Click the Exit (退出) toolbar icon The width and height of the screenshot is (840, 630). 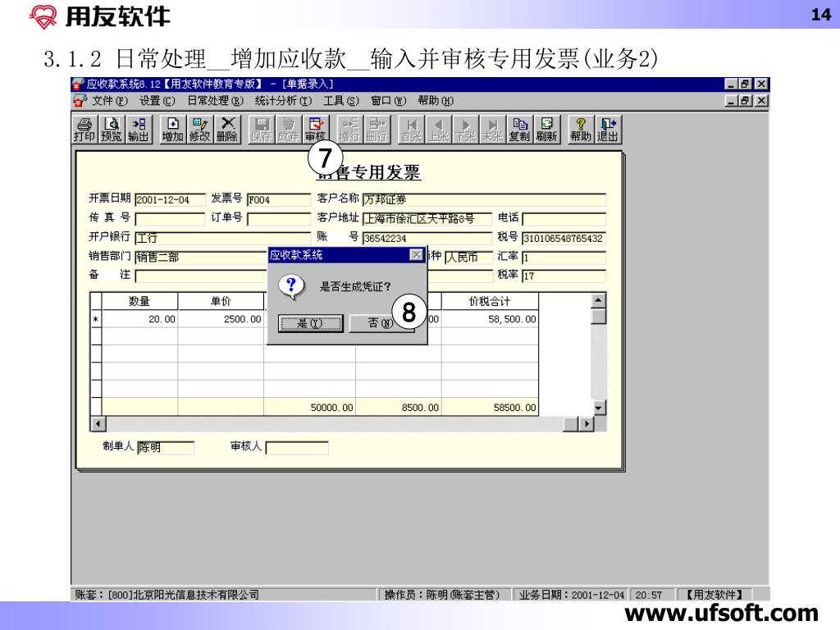point(608,130)
